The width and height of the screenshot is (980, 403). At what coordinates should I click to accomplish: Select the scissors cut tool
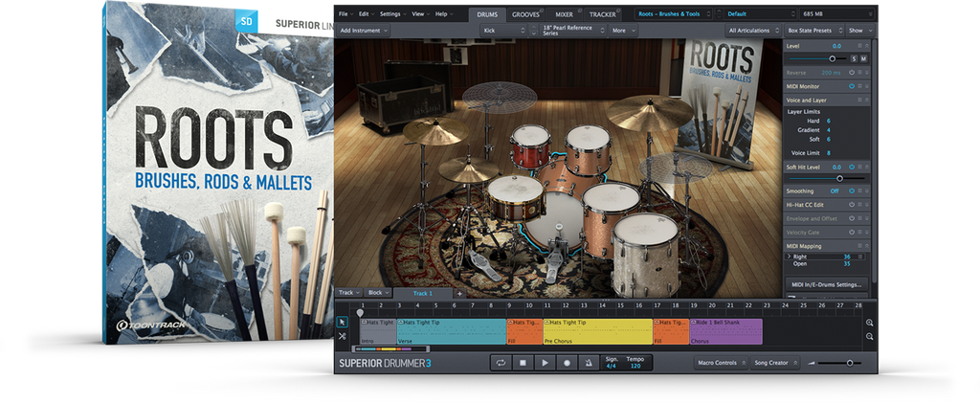click(x=342, y=336)
